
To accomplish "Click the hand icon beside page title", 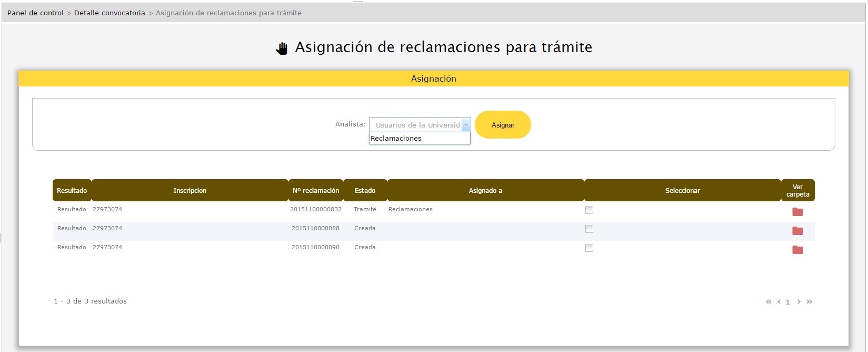I will (x=282, y=48).
